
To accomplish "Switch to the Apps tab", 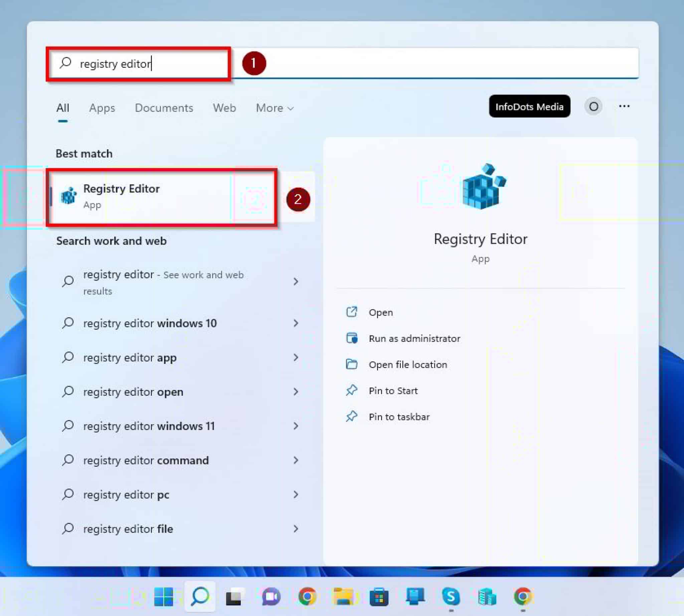I will (102, 108).
